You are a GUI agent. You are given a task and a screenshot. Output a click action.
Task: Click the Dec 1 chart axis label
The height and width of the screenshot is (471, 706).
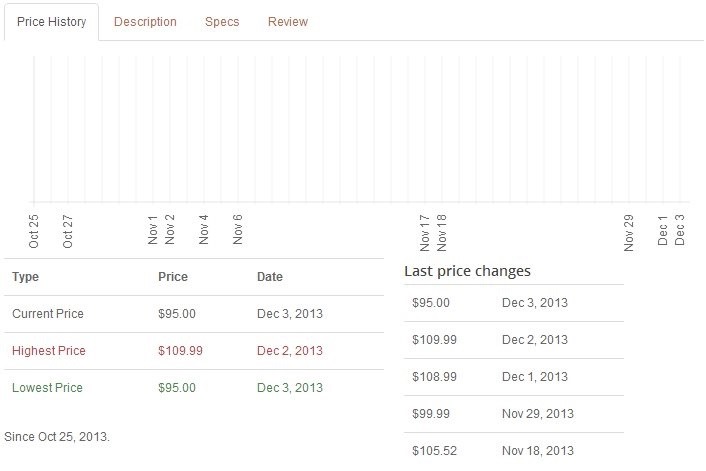click(663, 229)
